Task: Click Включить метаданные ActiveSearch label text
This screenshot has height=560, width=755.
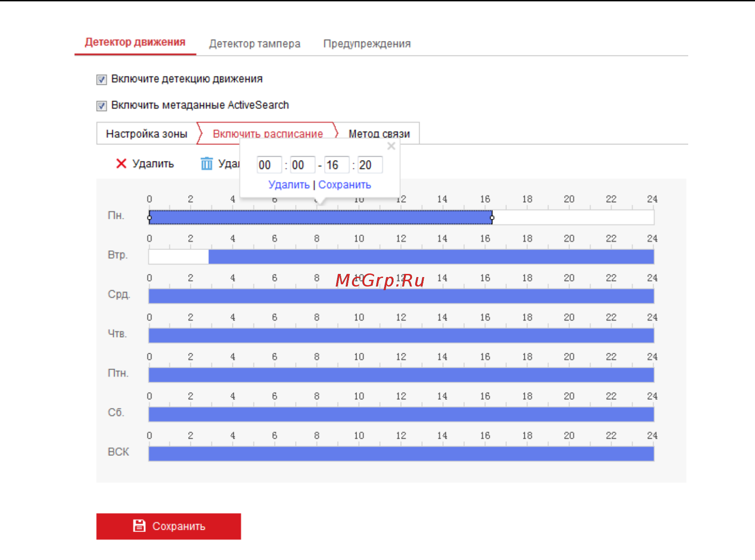Action: [x=200, y=105]
